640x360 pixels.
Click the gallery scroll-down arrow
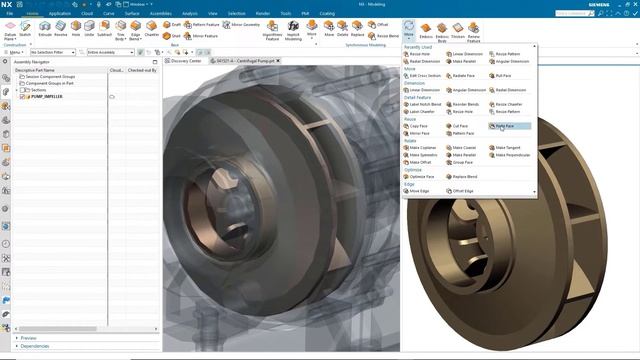click(534, 192)
